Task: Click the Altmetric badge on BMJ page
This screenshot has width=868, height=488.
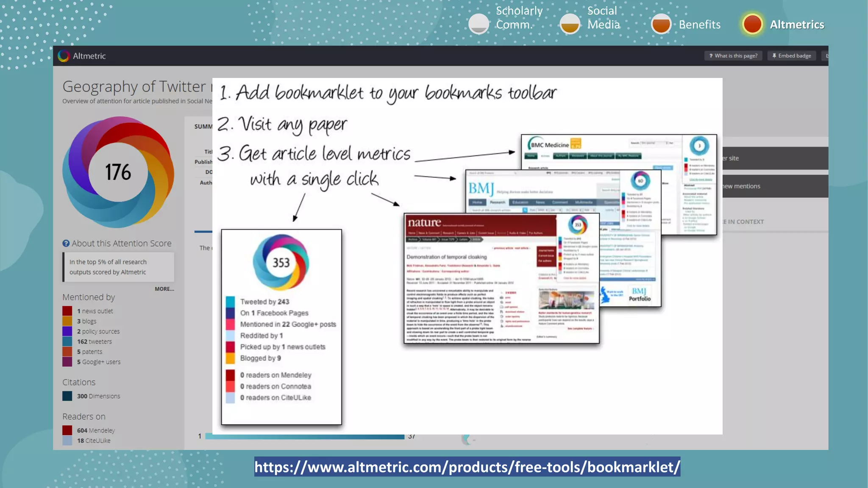Action: 640,181
